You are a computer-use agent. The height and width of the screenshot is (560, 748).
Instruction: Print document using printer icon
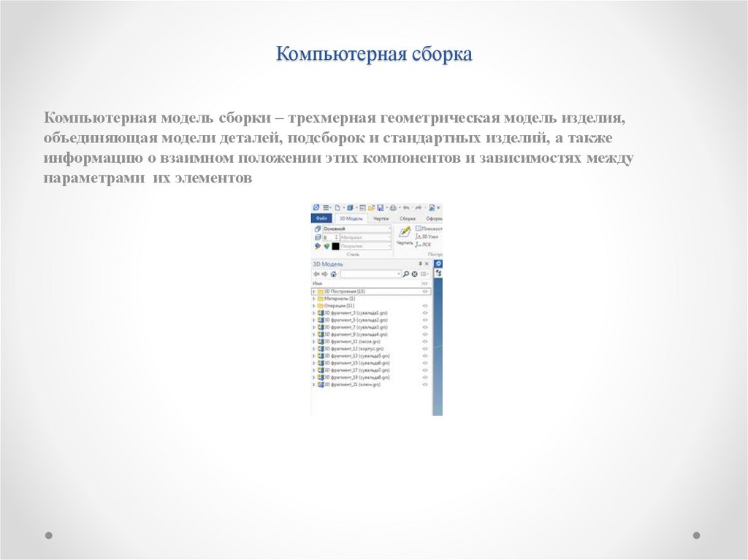point(393,207)
